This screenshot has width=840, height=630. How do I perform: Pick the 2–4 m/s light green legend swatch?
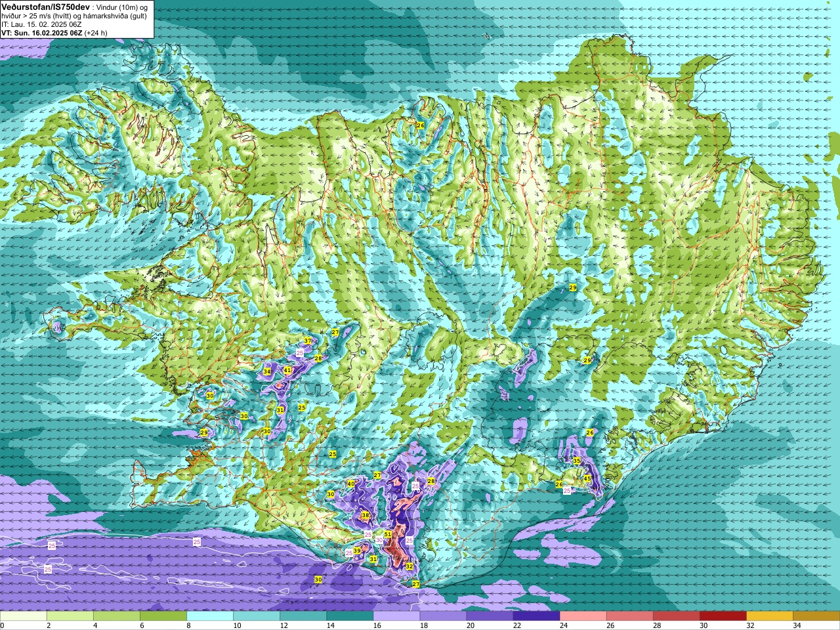pos(70,616)
